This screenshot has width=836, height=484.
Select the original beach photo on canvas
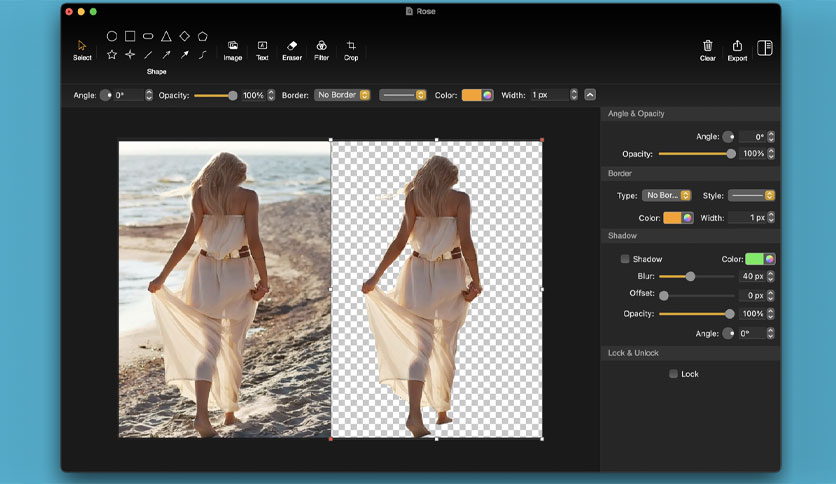(x=224, y=289)
